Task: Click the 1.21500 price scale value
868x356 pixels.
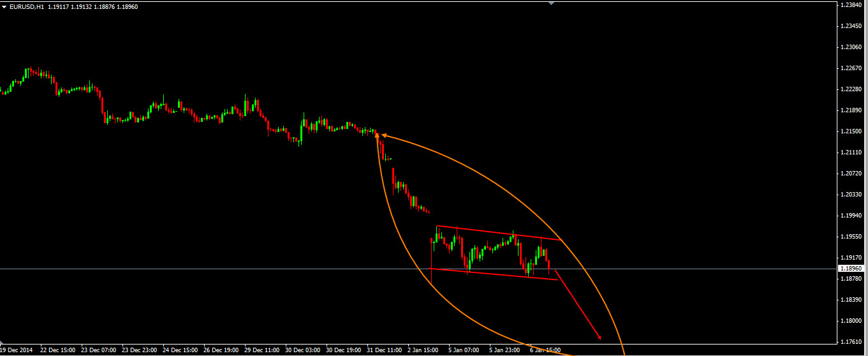Action: click(851, 131)
